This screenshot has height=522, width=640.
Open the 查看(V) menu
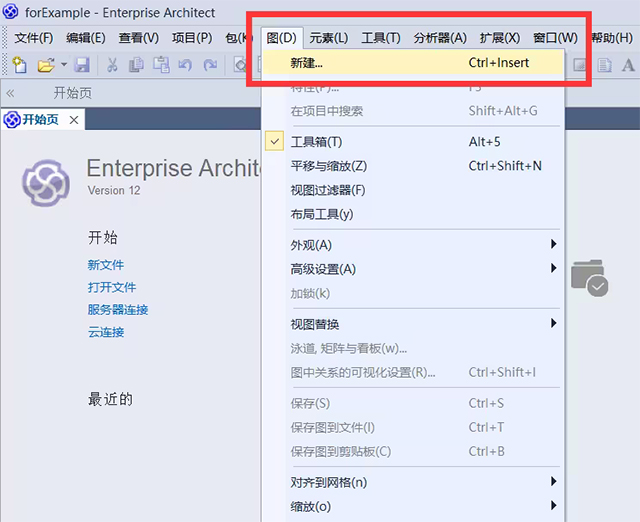point(139,38)
